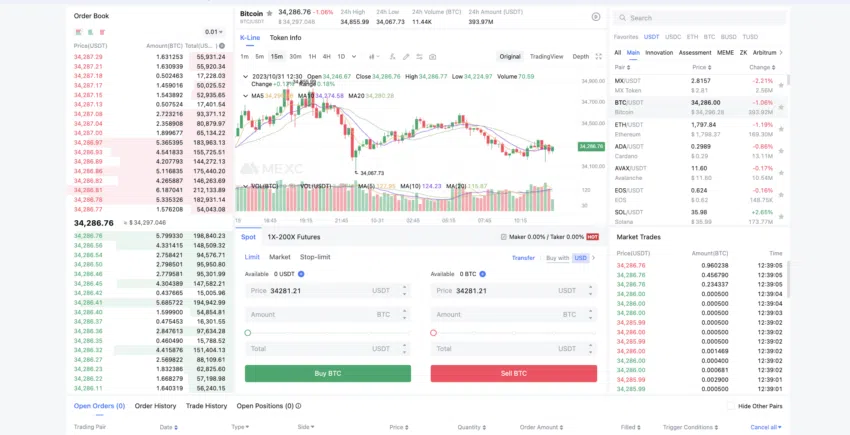Click the Search pairs input field
This screenshot has width=850, height=435.
pos(700,18)
